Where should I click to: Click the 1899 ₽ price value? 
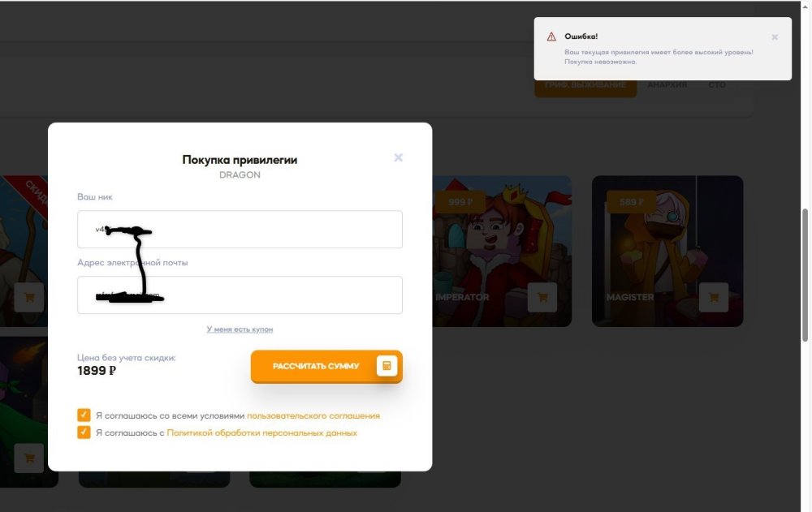[97, 371]
